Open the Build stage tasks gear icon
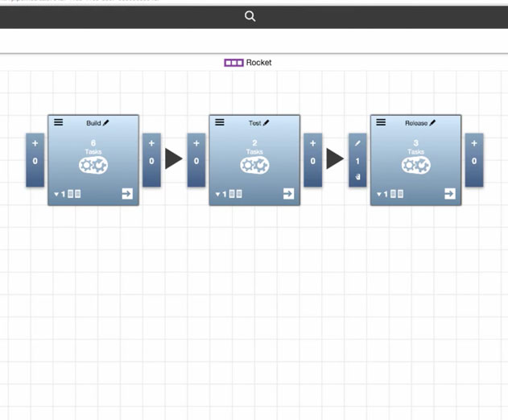This screenshot has width=508, height=420. click(x=93, y=165)
